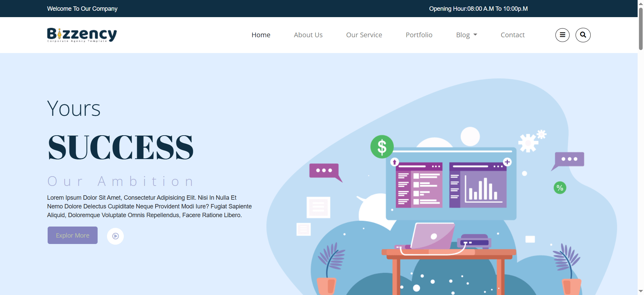
Task: Click the 'Welcome To Our Company' text
Action: 82,9
